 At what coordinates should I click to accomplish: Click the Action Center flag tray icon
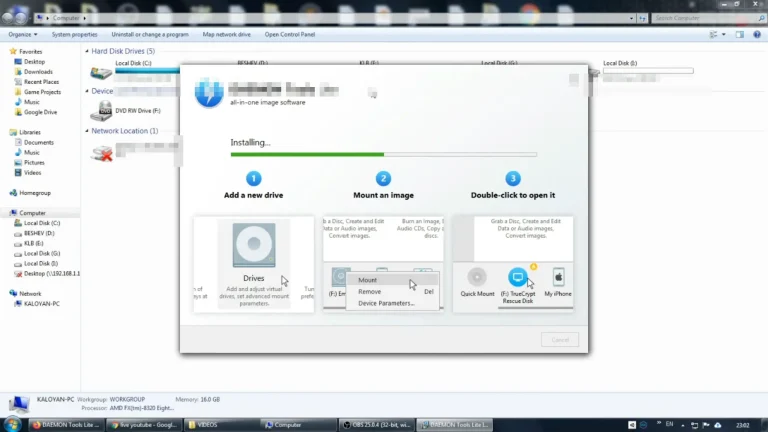coord(706,425)
